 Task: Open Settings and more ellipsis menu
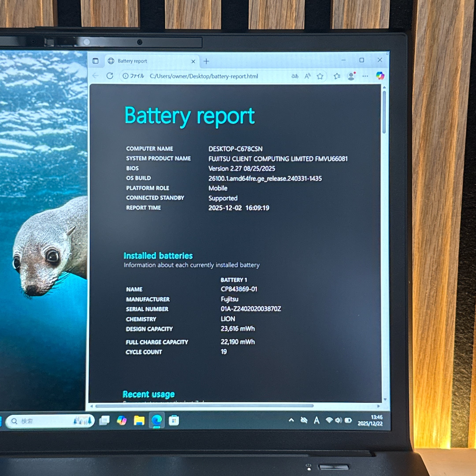click(x=365, y=76)
